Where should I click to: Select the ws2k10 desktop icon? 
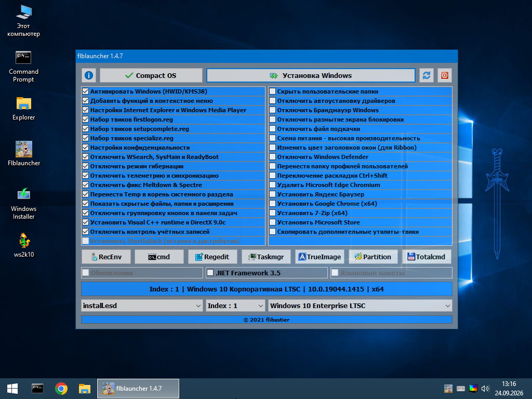(x=24, y=245)
